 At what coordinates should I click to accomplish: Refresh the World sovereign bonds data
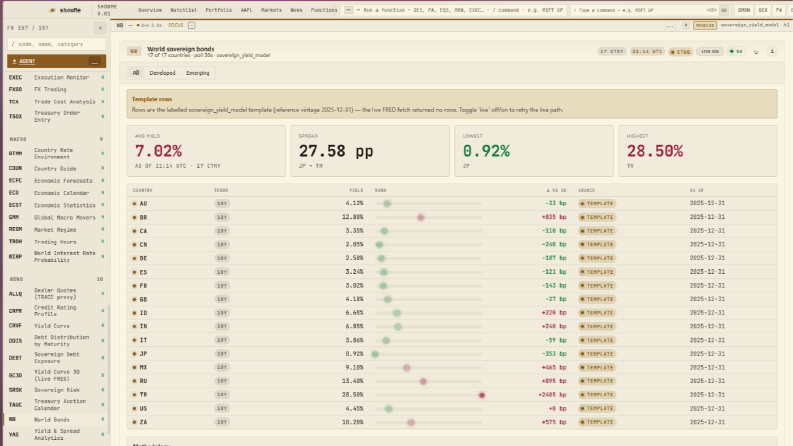[756, 52]
